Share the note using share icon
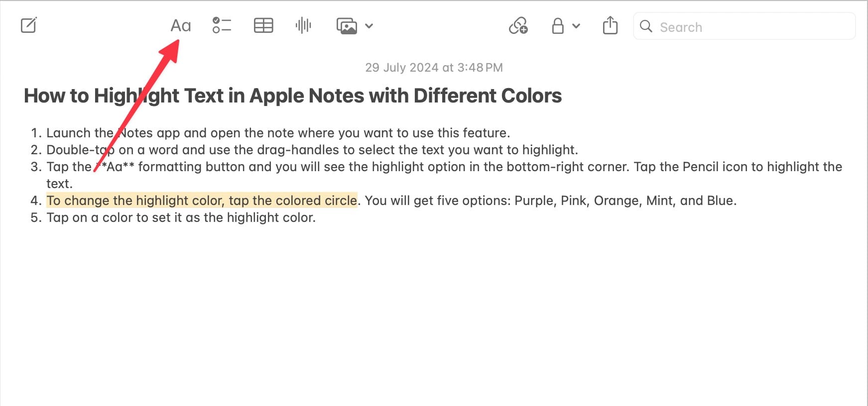Viewport: 868px width, 406px height. click(x=610, y=25)
